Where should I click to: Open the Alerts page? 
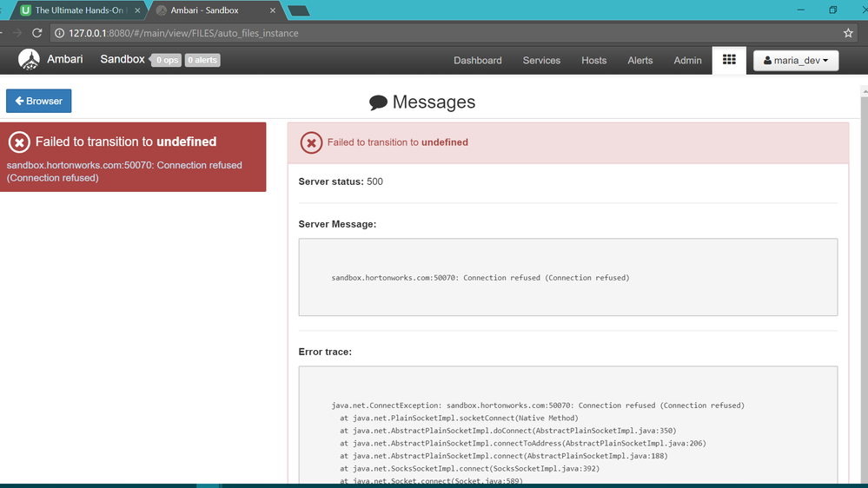point(640,60)
